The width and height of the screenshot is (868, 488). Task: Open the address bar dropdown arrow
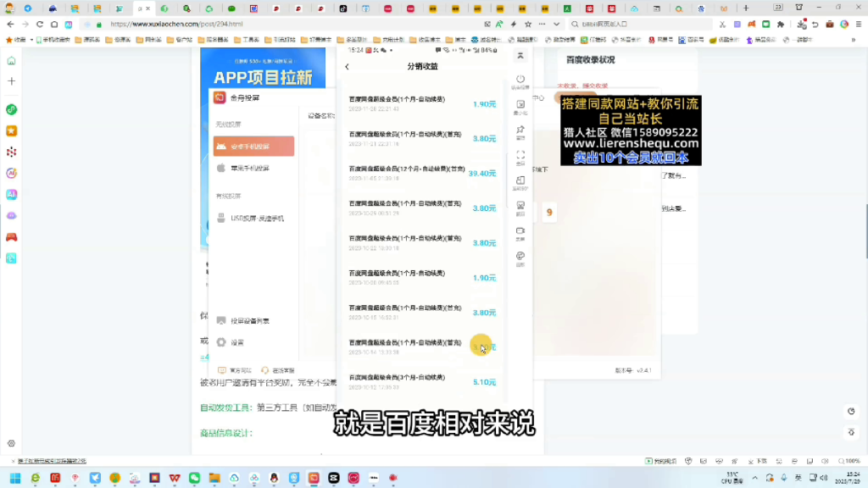click(556, 24)
